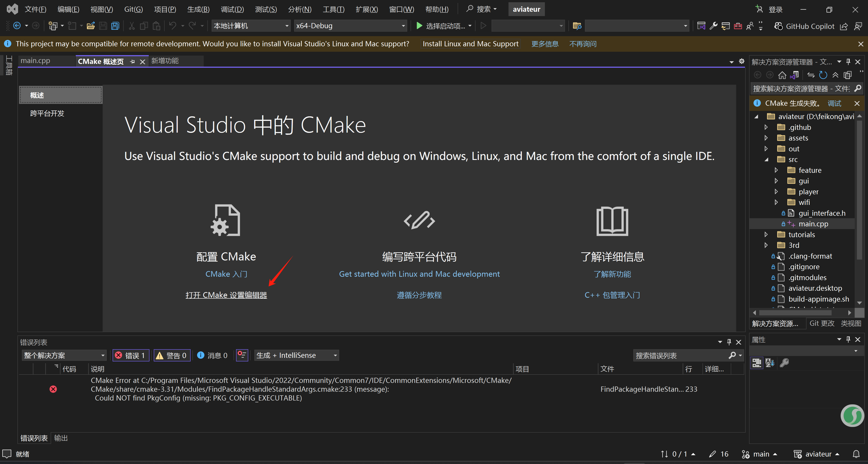
Task: Click the Open File folder icon
Action: click(90, 26)
